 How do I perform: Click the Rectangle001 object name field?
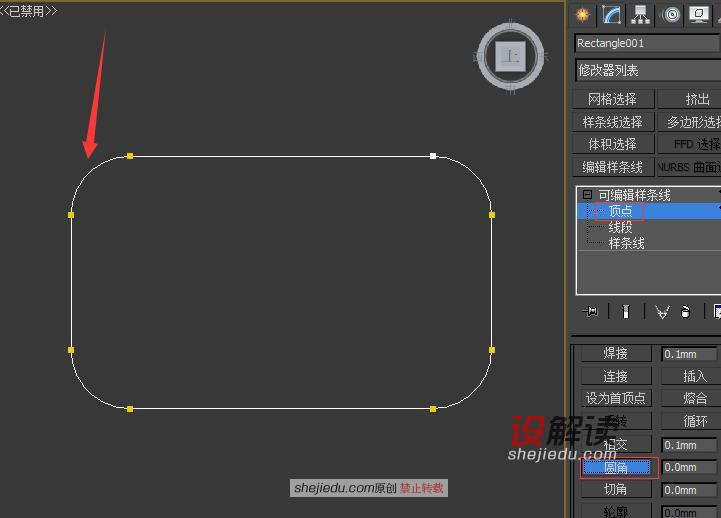pos(647,43)
